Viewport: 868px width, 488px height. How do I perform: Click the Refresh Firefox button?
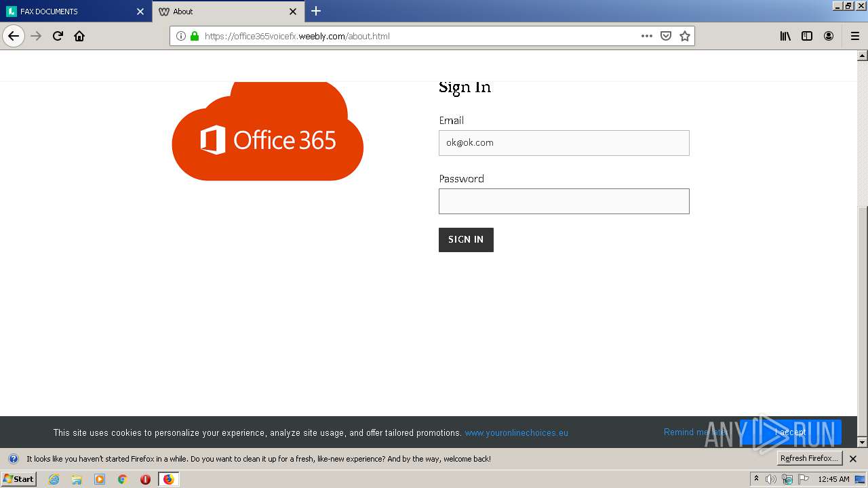(809, 458)
